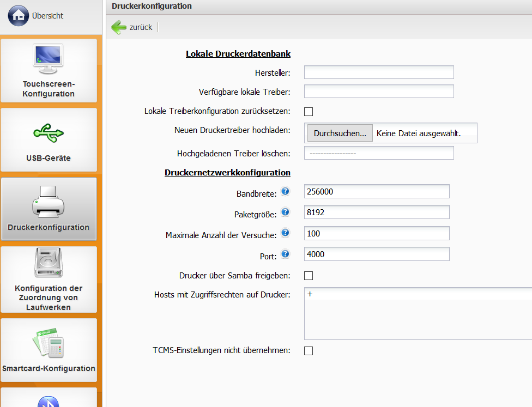Show help for Paketgröße
532x407 pixels.
(x=285, y=212)
